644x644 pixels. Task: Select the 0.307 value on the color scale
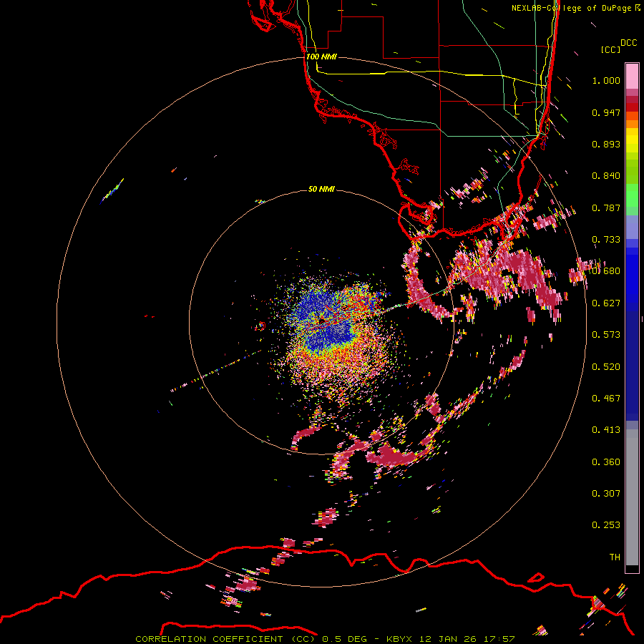[606, 494]
